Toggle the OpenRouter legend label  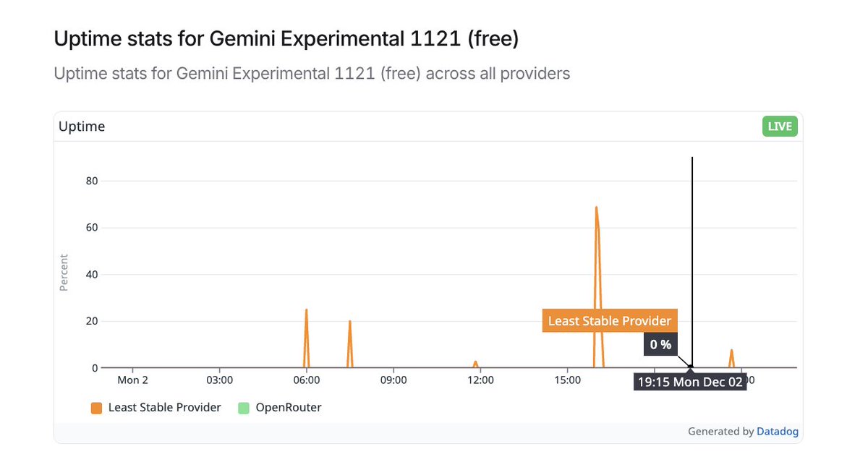(289, 408)
